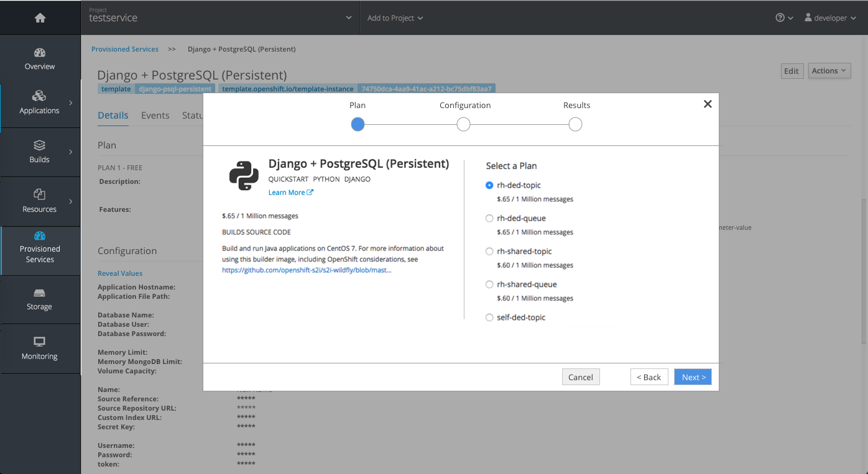Click the page vertical scrollbar

pyautogui.click(x=864, y=271)
